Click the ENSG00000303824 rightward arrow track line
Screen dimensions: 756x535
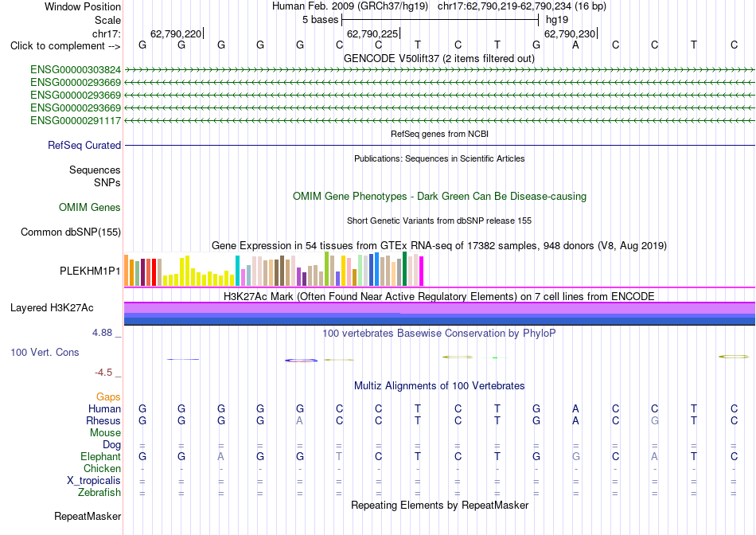click(x=439, y=70)
